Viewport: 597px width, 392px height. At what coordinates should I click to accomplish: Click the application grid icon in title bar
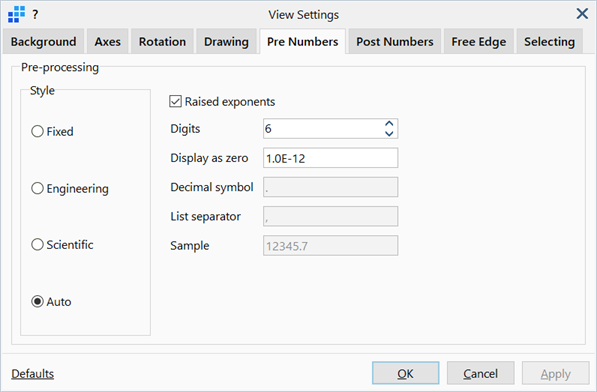pyautogui.click(x=16, y=14)
